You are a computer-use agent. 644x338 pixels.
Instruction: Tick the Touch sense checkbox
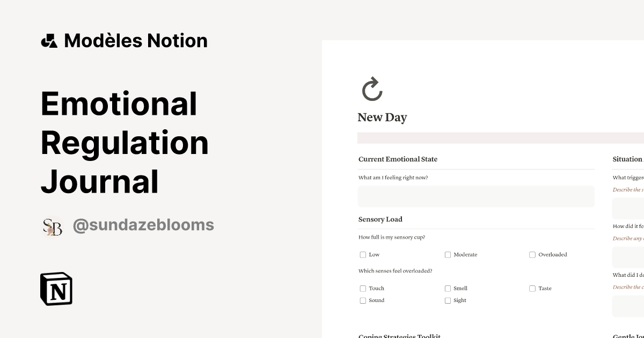coord(363,288)
